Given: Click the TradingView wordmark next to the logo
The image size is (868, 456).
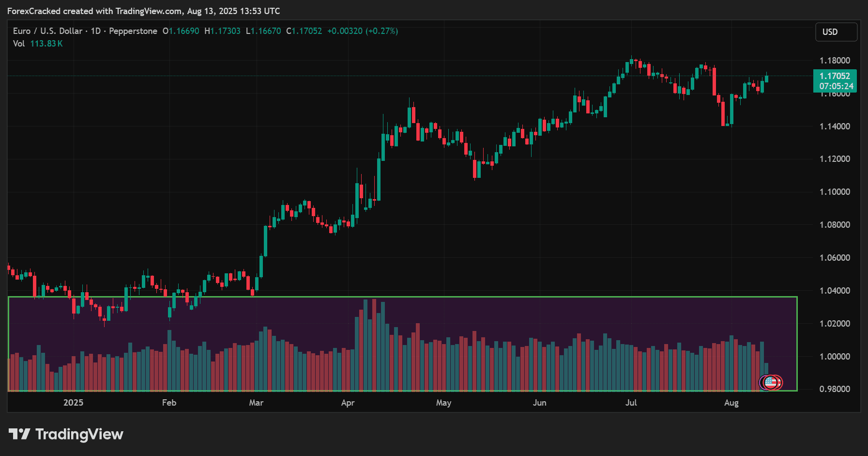Looking at the screenshot, I should pyautogui.click(x=79, y=434).
